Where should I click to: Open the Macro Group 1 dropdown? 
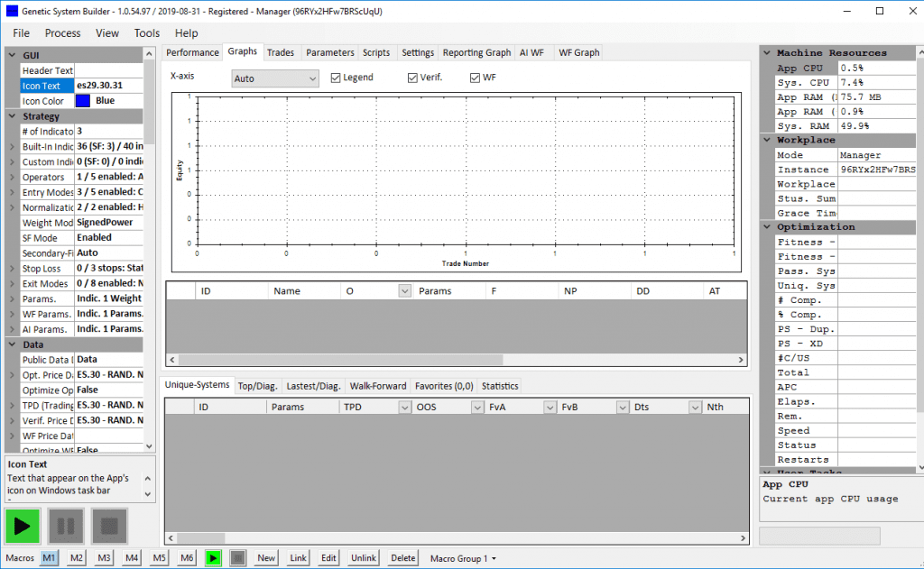click(x=463, y=558)
